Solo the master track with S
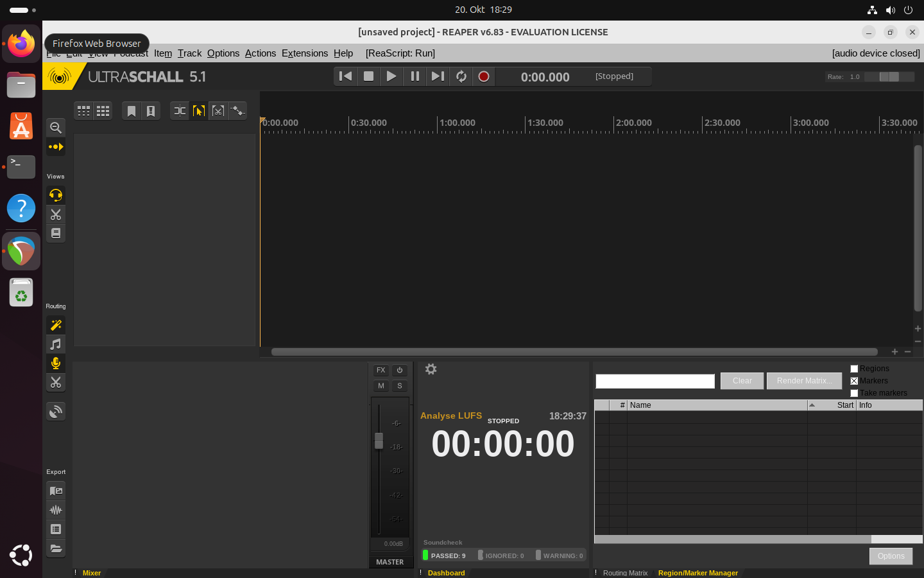 click(400, 386)
